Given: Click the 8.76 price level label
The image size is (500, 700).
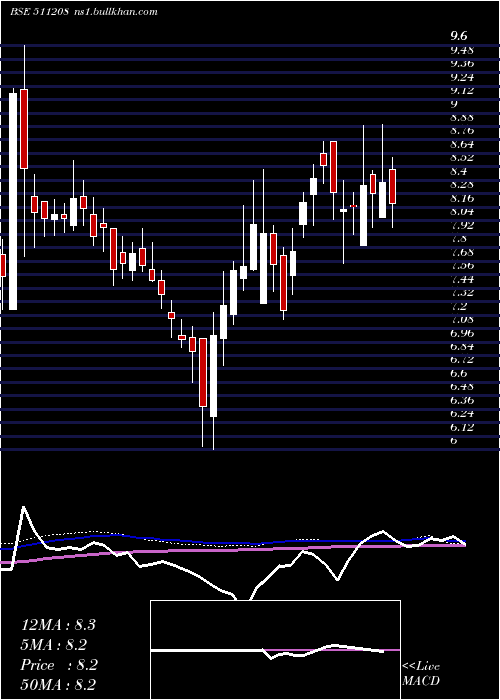Looking at the screenshot, I should [462, 131].
